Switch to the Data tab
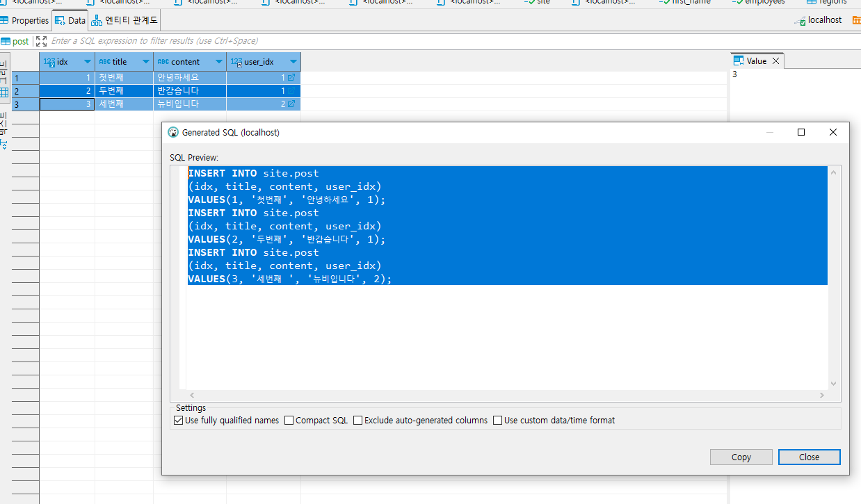Image resolution: width=861 pixels, height=504 pixels. [70, 21]
